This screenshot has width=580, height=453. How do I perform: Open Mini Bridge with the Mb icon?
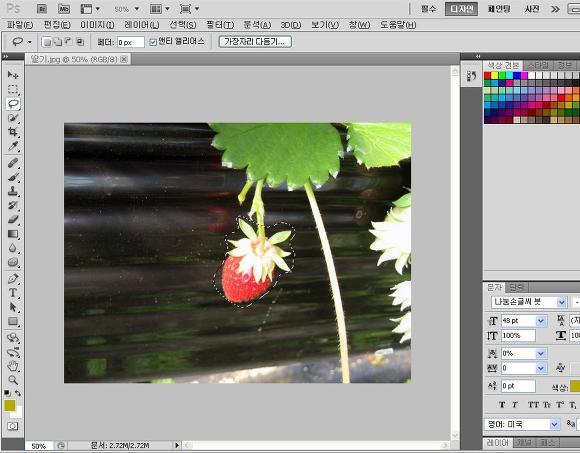pos(64,9)
